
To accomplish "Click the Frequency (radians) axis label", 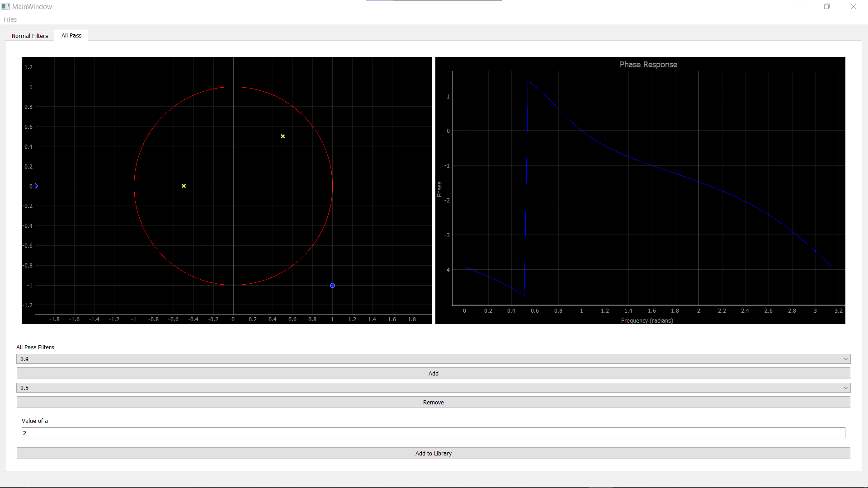I will pyautogui.click(x=646, y=320).
